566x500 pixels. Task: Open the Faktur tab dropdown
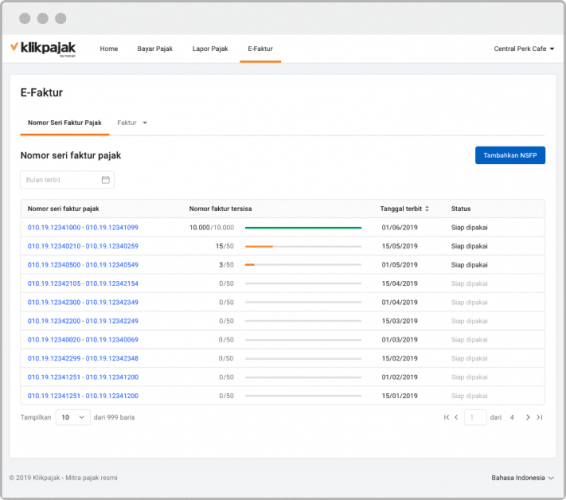point(132,123)
